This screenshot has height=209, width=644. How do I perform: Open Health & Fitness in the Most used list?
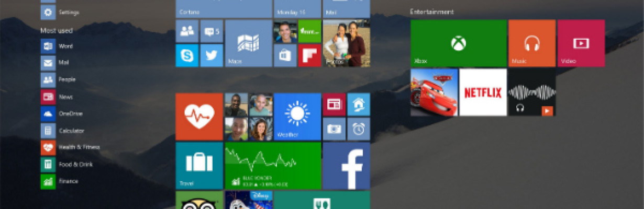pyautogui.click(x=70, y=147)
